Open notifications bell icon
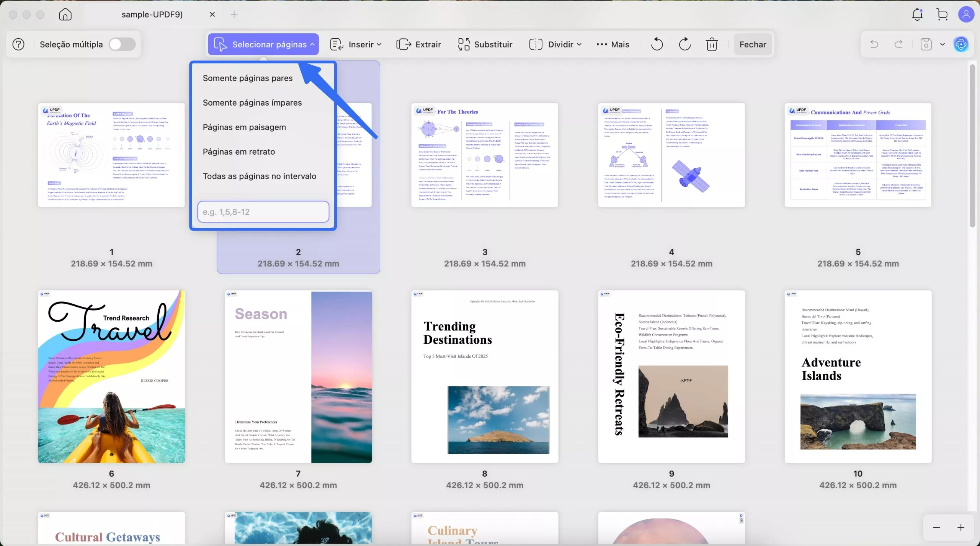This screenshot has width=980, height=546. [x=917, y=15]
